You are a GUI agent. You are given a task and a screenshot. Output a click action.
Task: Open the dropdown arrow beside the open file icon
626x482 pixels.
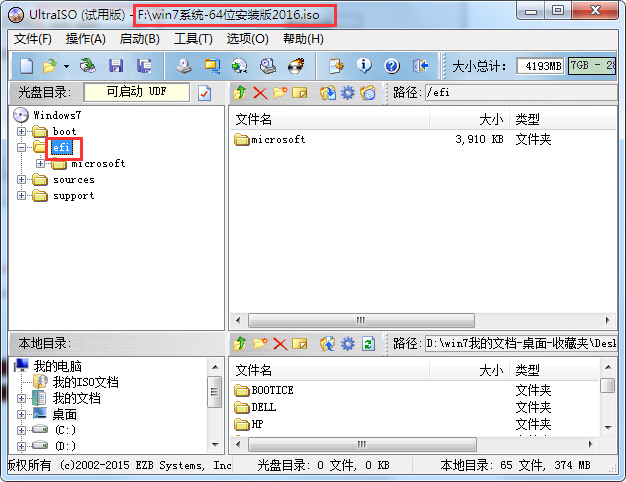click(x=67, y=66)
